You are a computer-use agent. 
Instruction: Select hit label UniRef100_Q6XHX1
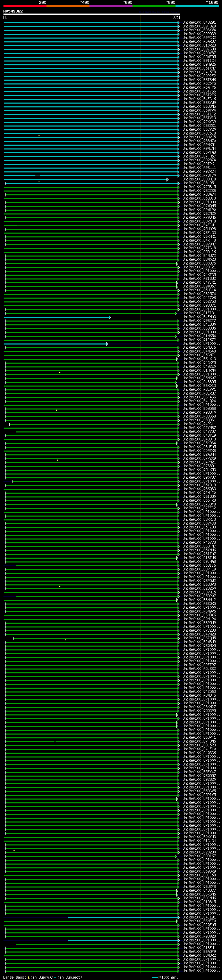click(199, 237)
